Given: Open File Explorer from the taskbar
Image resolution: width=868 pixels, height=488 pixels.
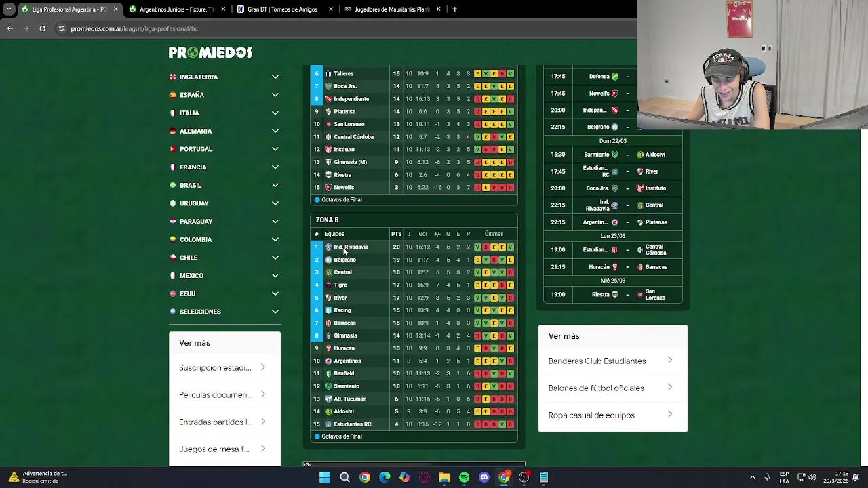Looking at the screenshot, I should [444, 477].
